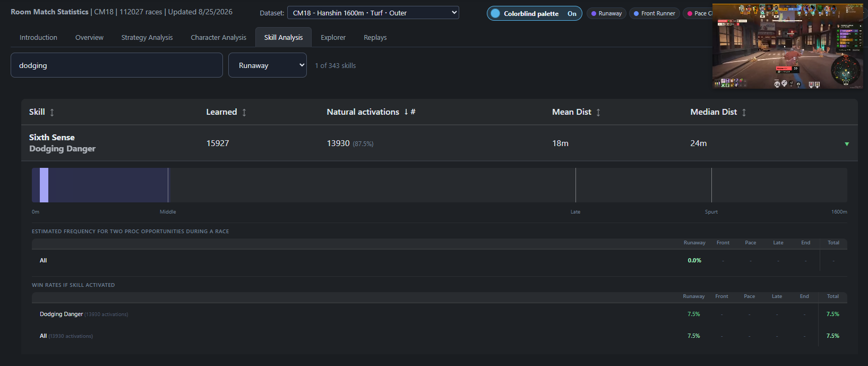Click the 0.0% Runaway frequency value
Screen dimensions: 868x366
click(x=694, y=260)
